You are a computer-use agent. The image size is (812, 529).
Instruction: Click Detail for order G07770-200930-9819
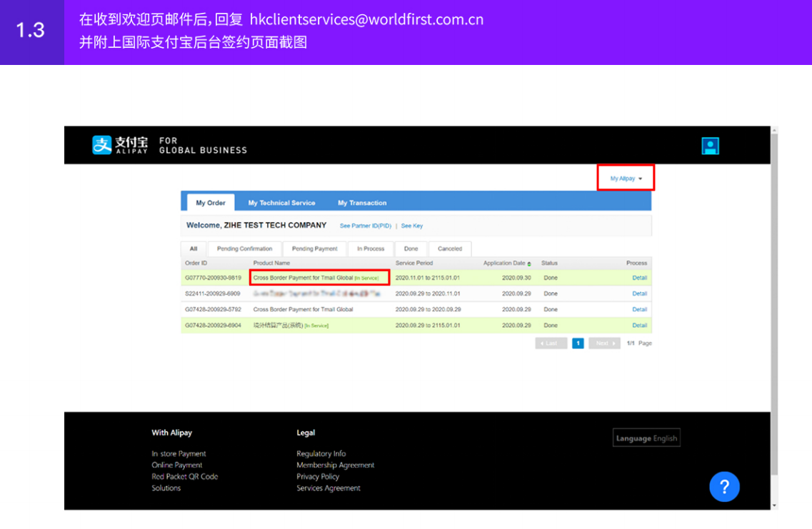coord(641,277)
